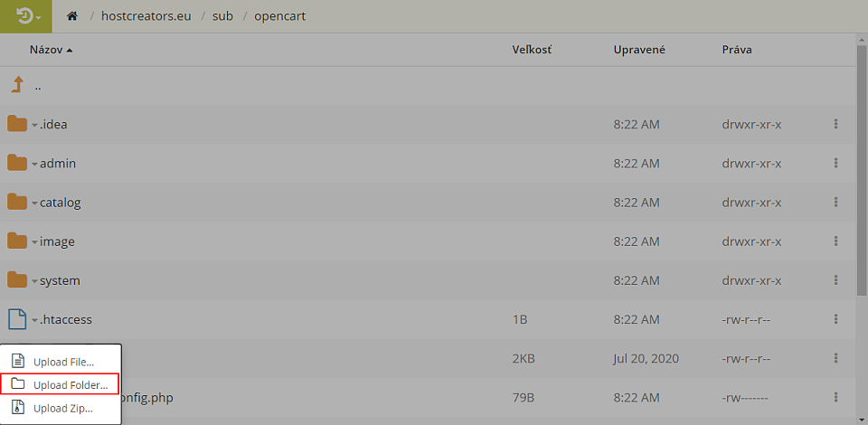Go to sub breadcrumb link
This screenshot has height=425, width=868.
click(x=222, y=16)
